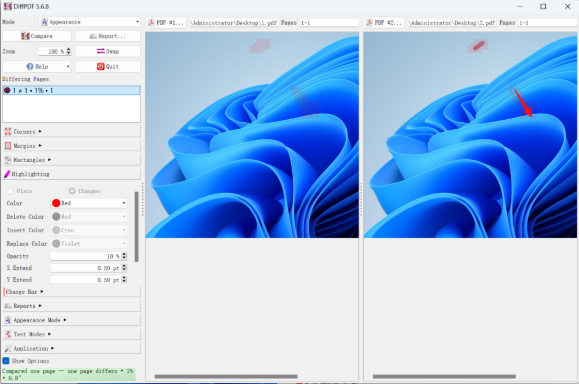This screenshot has width=579, height=384.
Task: Expand the Corners section
Action: click(x=72, y=131)
